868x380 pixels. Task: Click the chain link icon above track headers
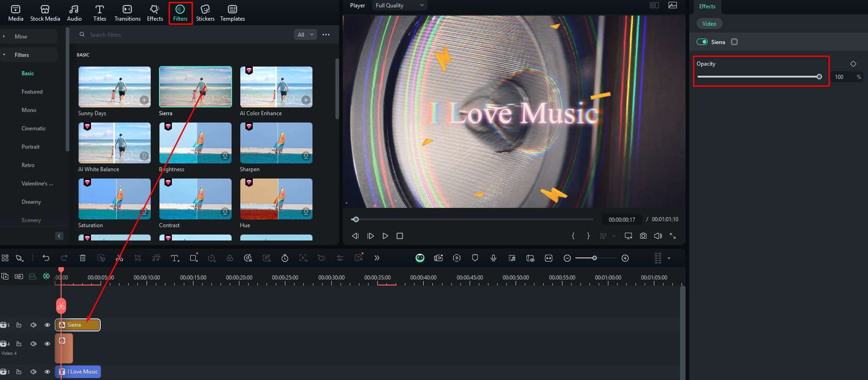[19, 276]
